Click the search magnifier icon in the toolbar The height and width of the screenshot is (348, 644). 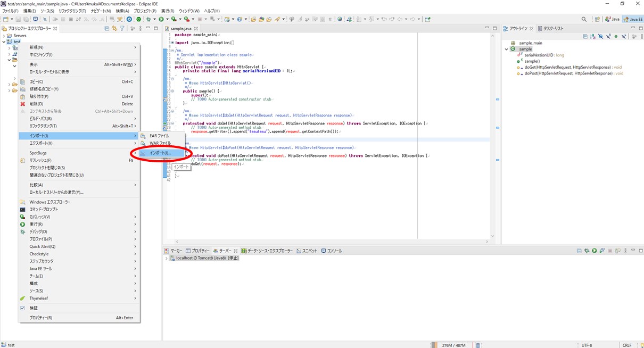pos(584,19)
